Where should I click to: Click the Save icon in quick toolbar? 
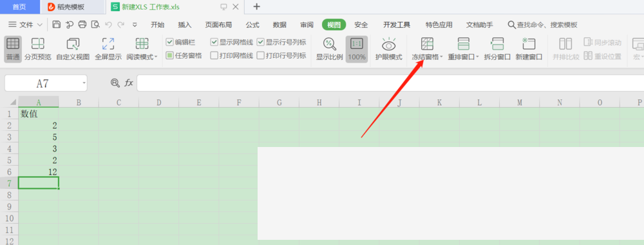tap(57, 24)
